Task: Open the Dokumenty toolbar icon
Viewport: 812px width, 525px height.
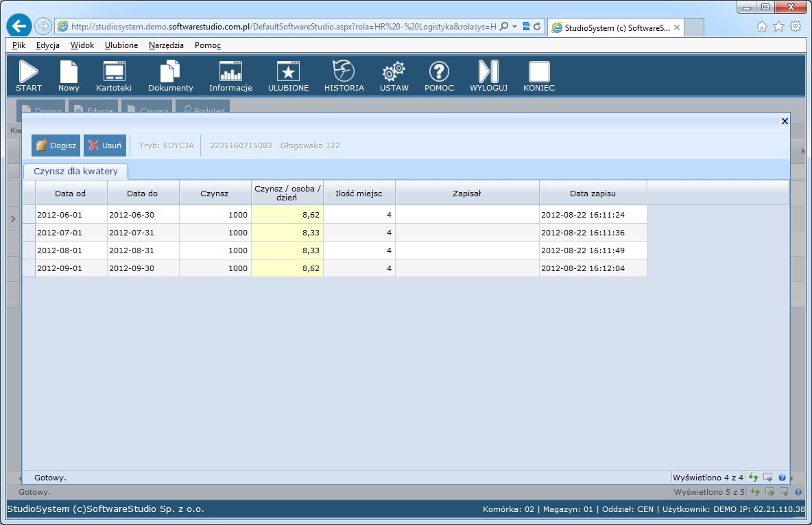Action: click(x=171, y=75)
